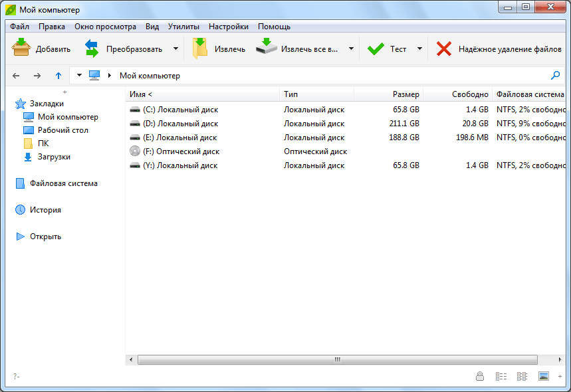
Task: Click the Преобразовать (Convert) toolbar icon
Action: tap(92, 49)
